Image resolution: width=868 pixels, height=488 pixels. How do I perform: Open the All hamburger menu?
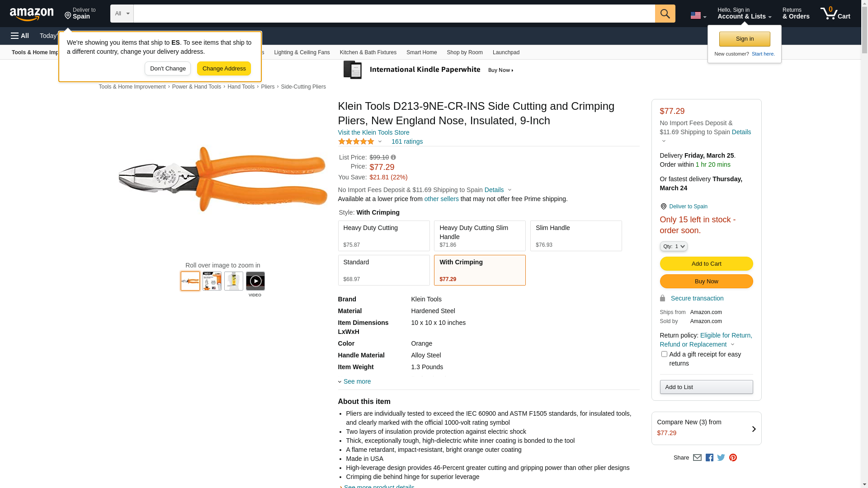20,36
